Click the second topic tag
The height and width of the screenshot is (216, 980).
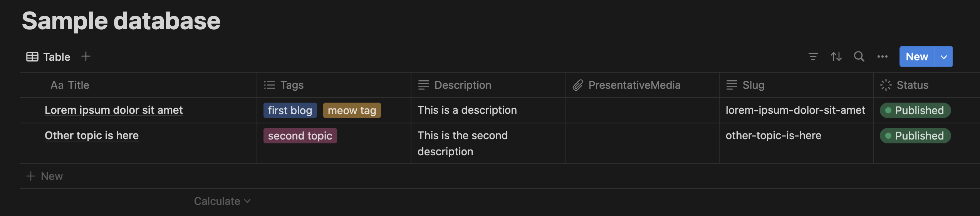(300, 136)
